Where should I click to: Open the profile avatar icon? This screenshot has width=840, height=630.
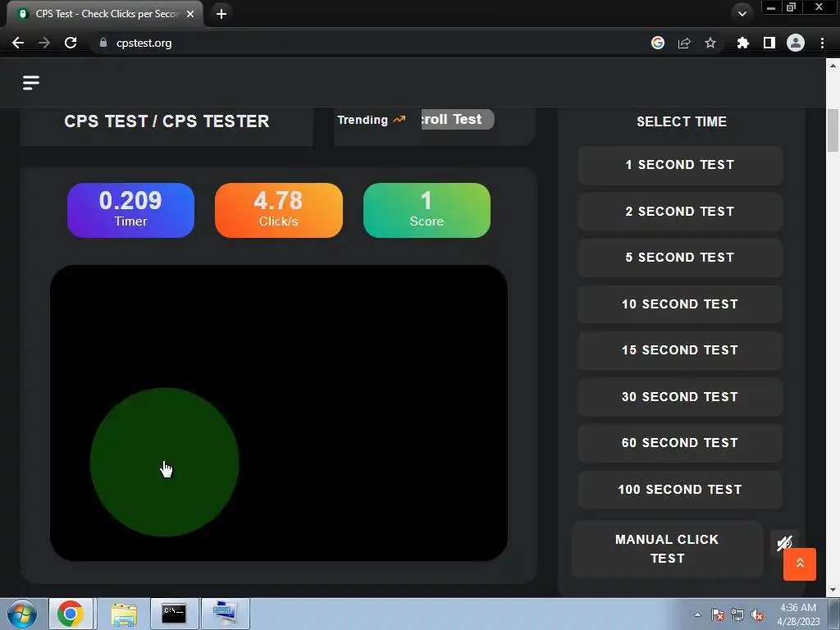pyautogui.click(x=796, y=43)
